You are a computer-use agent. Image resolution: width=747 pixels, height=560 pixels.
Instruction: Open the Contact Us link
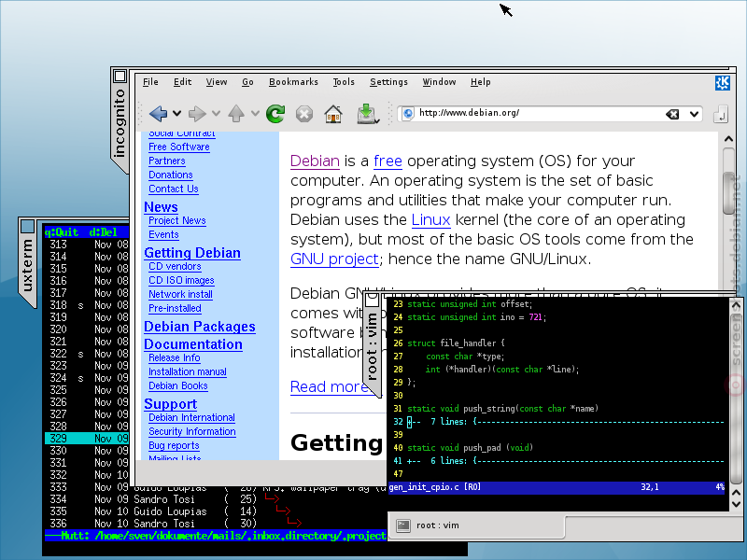[174, 189]
